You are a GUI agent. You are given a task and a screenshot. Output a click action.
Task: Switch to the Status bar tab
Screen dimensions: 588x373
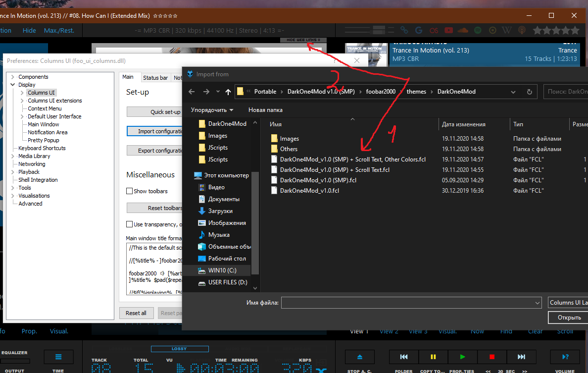point(155,78)
